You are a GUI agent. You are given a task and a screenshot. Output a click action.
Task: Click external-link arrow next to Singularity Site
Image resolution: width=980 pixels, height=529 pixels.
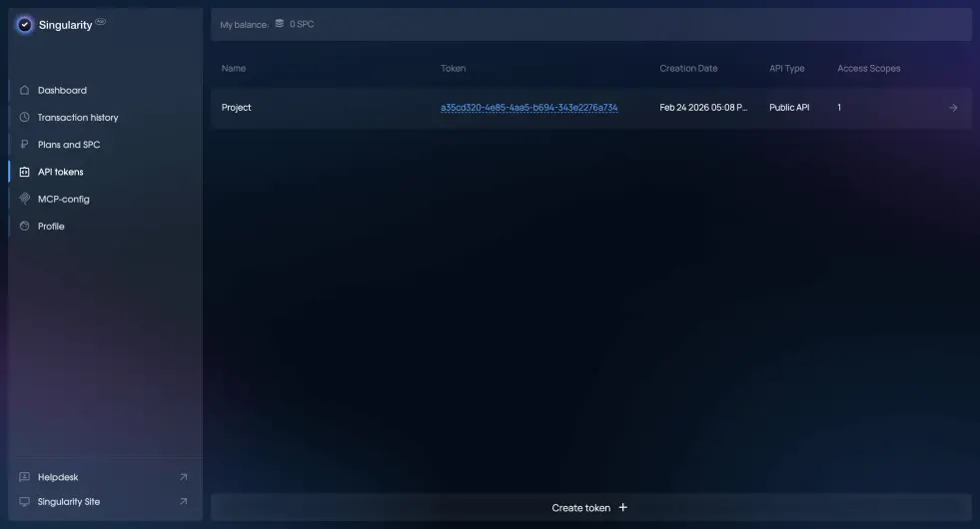tap(183, 502)
